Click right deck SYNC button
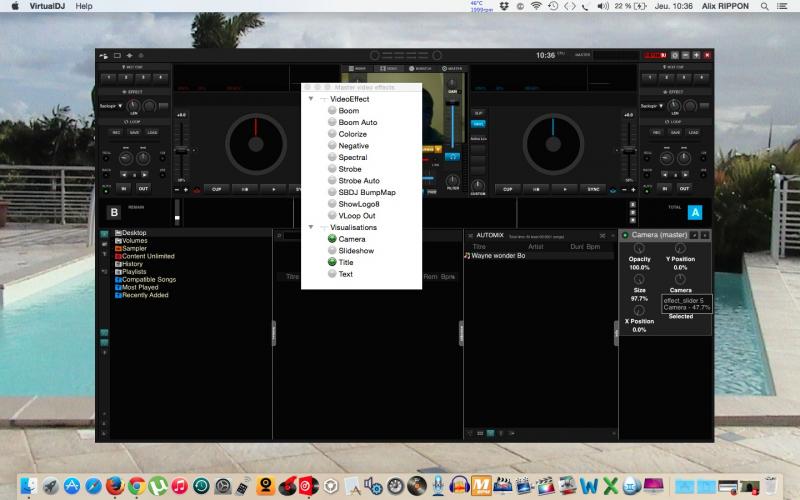 [593, 189]
